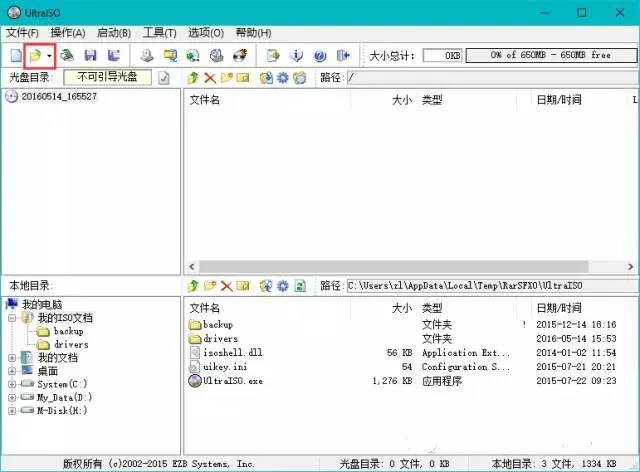Click the Make CD/DVD Image icon
Screen dimensions: 640x472
tap(147, 55)
